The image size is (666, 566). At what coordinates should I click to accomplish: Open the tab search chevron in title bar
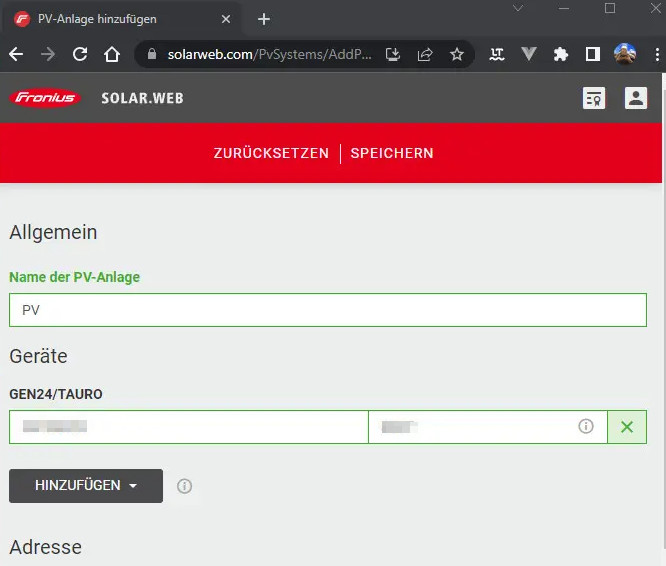pyautogui.click(x=518, y=9)
